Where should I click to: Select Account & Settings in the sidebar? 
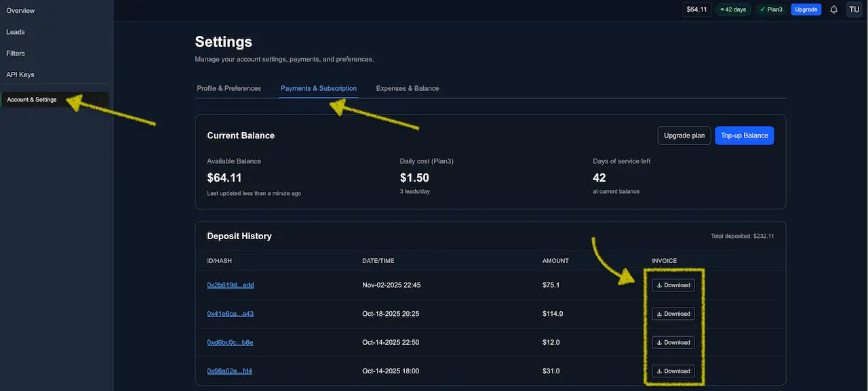click(31, 99)
